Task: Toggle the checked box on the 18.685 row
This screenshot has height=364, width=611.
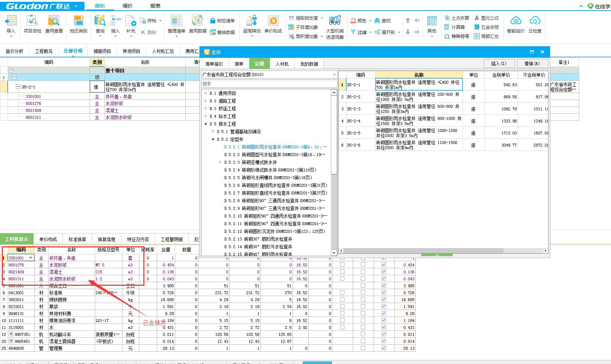Action: click(x=384, y=299)
